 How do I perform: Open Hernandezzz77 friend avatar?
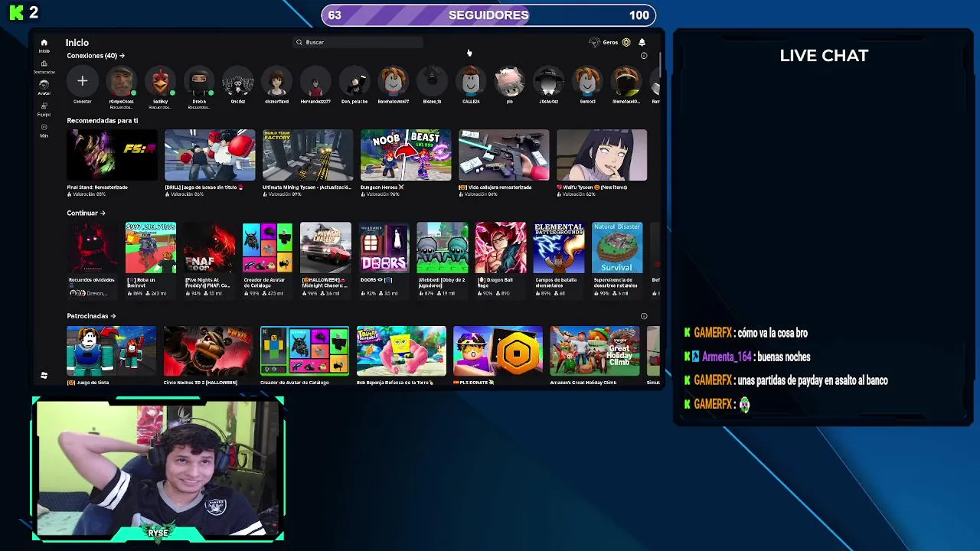(x=315, y=81)
